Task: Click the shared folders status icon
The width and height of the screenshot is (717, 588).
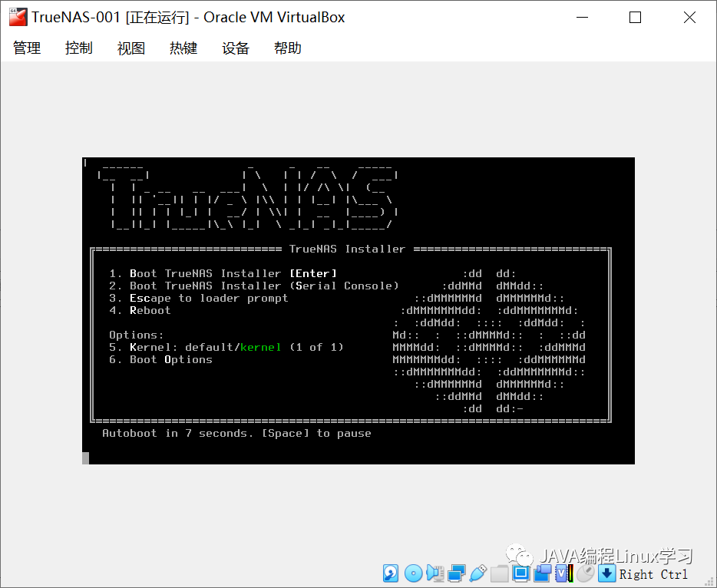Action: [499, 573]
